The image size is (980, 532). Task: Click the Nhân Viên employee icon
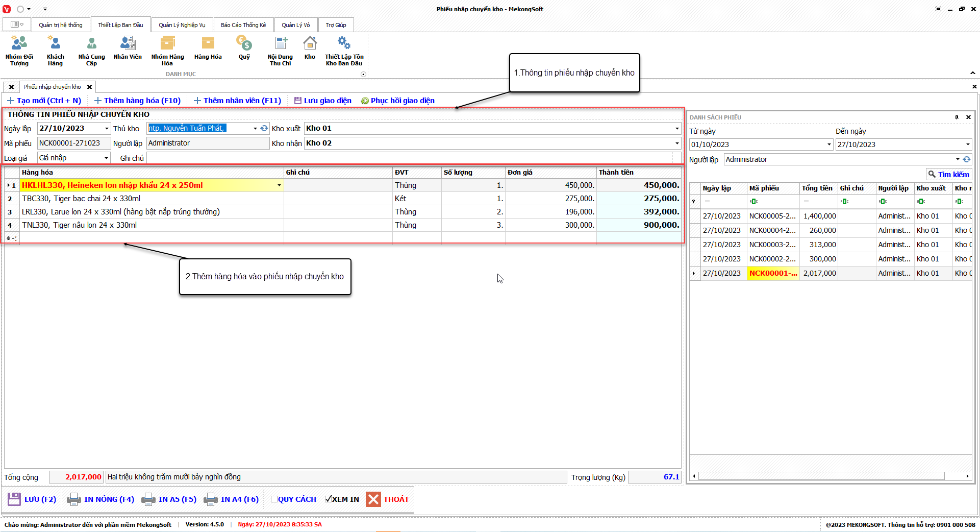coord(128,49)
